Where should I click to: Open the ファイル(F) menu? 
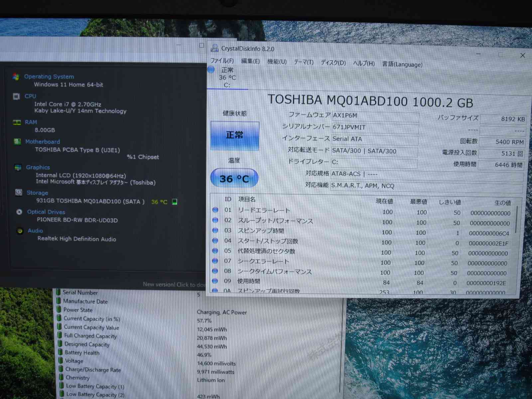pyautogui.click(x=222, y=61)
